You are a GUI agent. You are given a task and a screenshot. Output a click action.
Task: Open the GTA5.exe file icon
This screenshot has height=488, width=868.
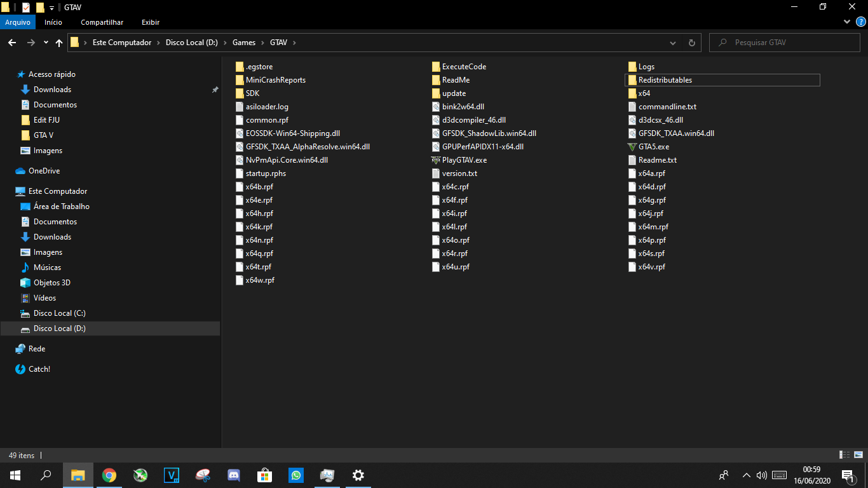tap(632, 147)
